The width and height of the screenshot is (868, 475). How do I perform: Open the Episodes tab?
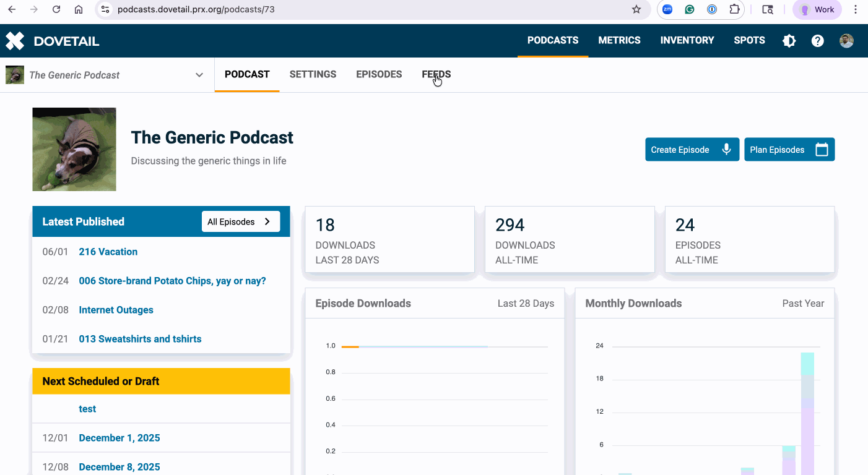379,74
